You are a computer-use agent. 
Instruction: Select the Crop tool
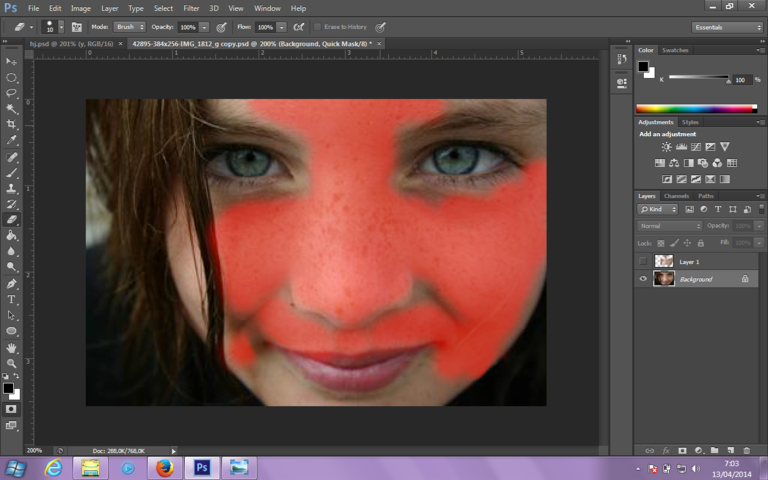click(x=12, y=125)
